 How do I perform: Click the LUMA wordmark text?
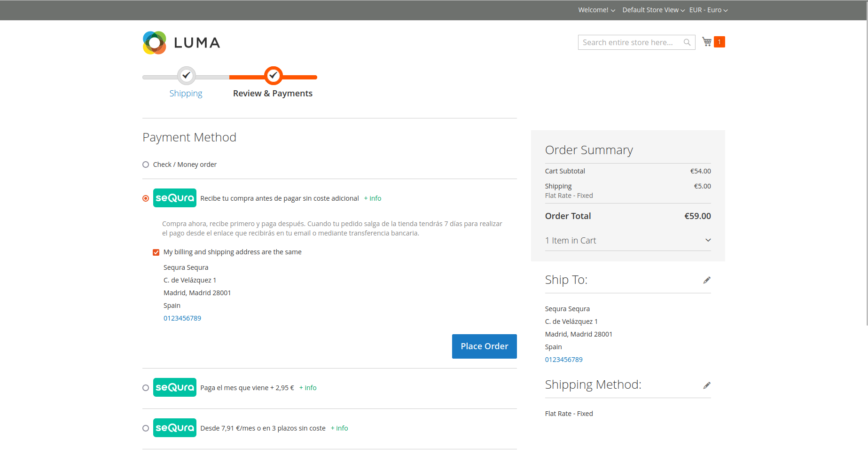[197, 43]
